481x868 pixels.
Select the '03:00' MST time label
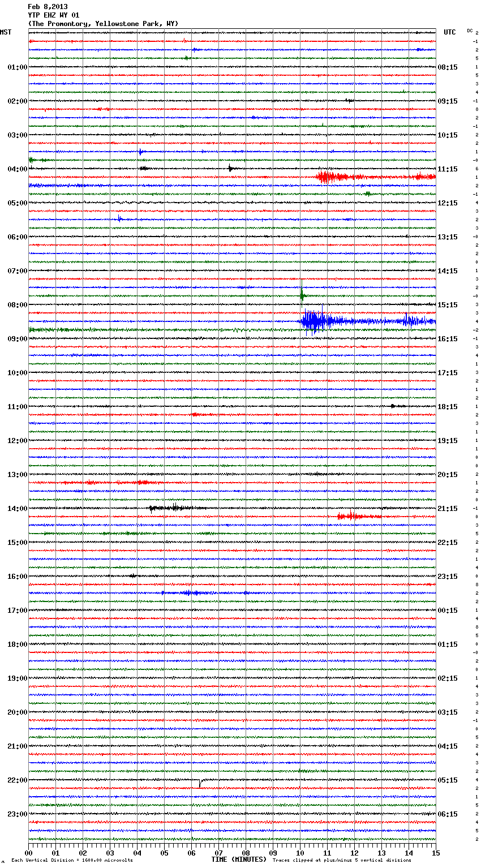coord(18,135)
